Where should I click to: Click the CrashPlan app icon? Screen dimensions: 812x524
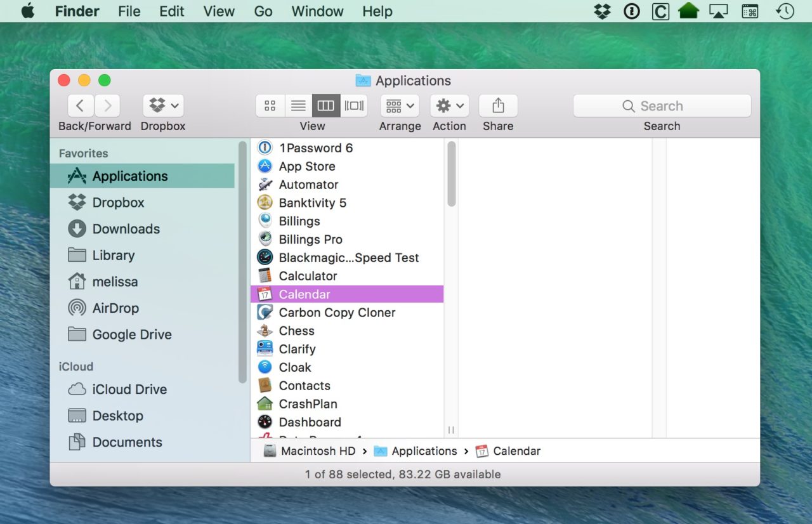[265, 404]
